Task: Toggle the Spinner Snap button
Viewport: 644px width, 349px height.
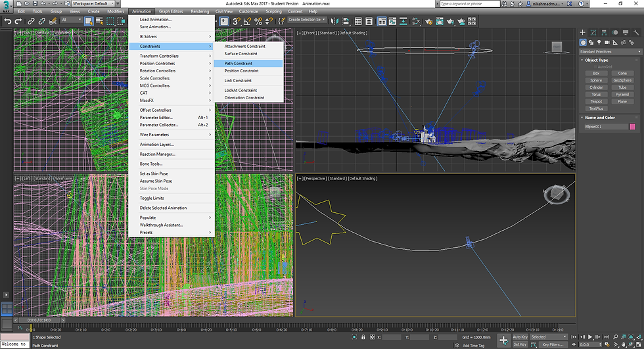Action: [269, 21]
